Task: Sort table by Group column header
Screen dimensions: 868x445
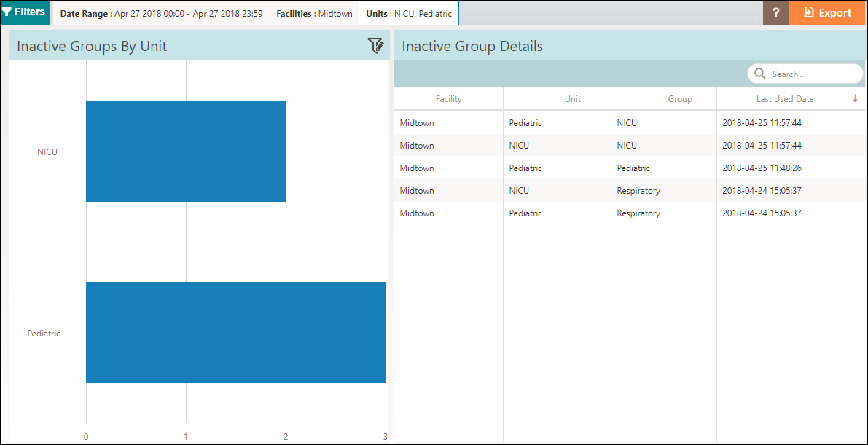Action: point(664,99)
